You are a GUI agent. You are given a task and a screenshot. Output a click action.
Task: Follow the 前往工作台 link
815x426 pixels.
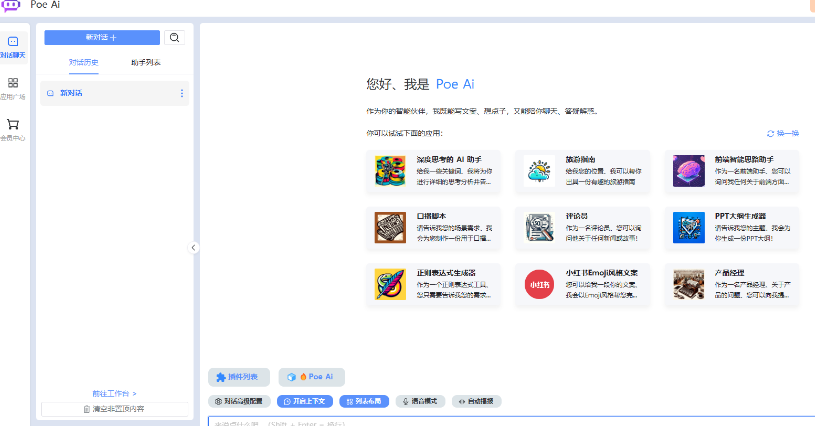pos(114,394)
